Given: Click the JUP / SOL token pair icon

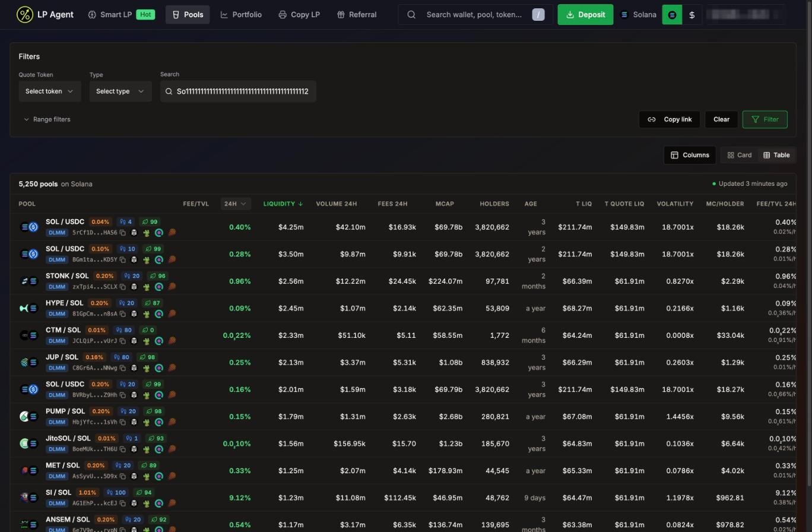Looking at the screenshot, I should 28,362.
